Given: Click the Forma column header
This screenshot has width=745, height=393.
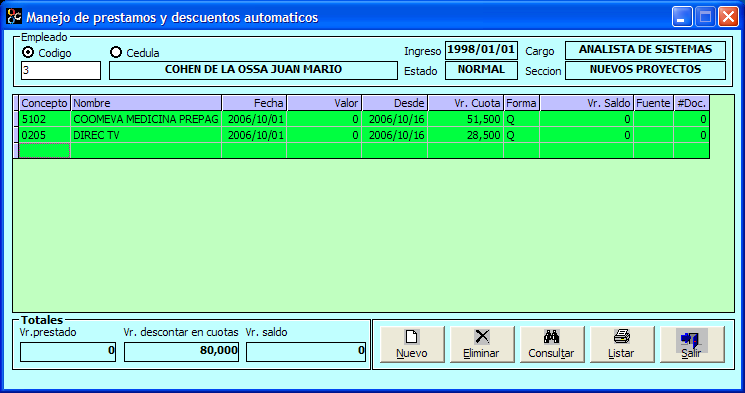Looking at the screenshot, I should (522, 103).
